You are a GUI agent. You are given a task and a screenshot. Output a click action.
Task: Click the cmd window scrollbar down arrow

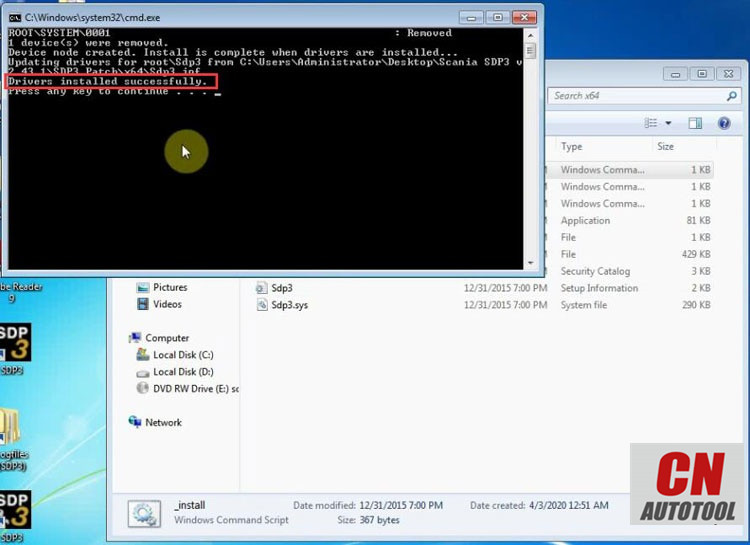(x=530, y=263)
